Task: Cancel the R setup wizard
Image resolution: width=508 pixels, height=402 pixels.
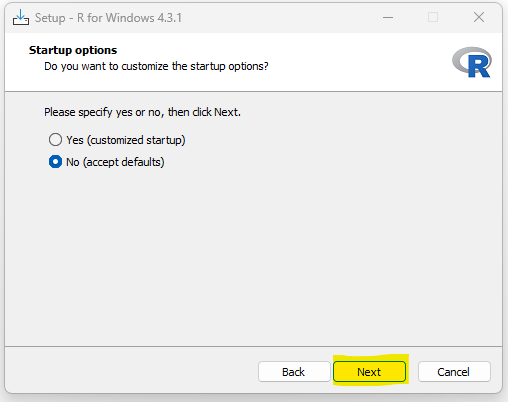Action: coord(454,372)
